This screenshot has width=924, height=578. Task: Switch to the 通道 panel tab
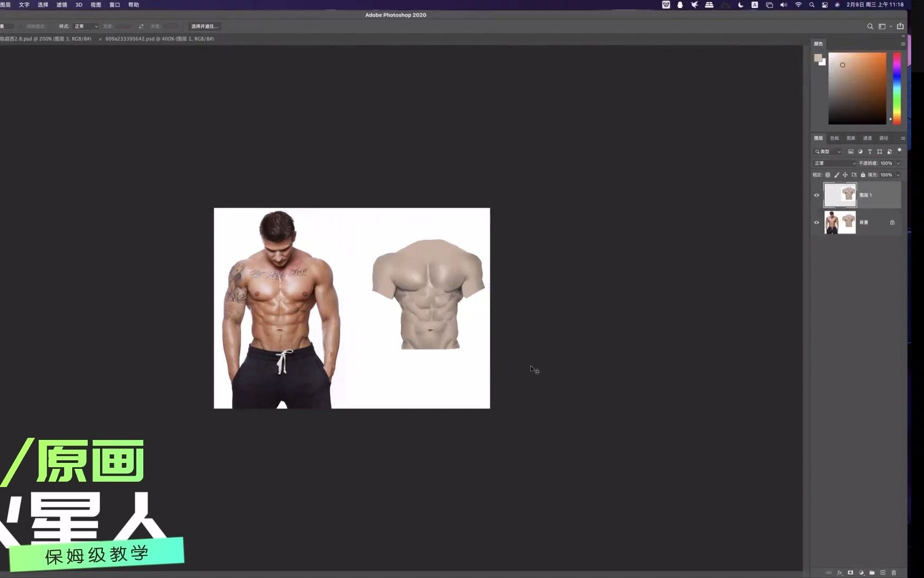867,138
